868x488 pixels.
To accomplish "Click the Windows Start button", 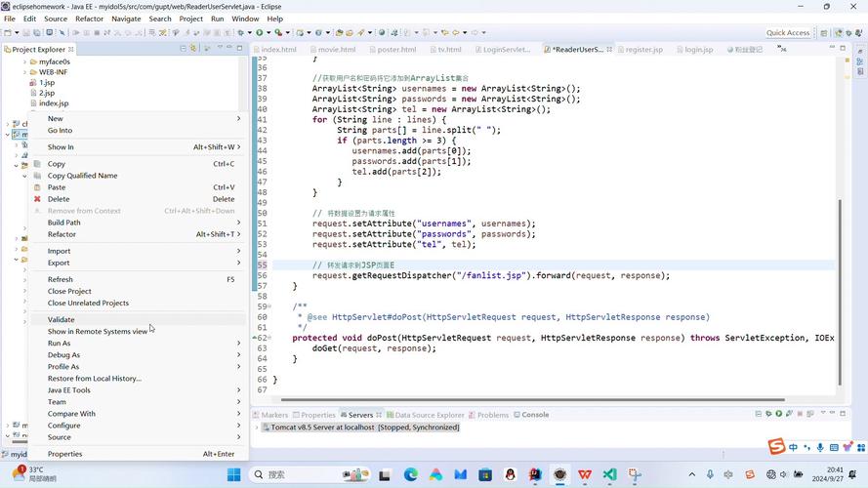I will point(233,474).
